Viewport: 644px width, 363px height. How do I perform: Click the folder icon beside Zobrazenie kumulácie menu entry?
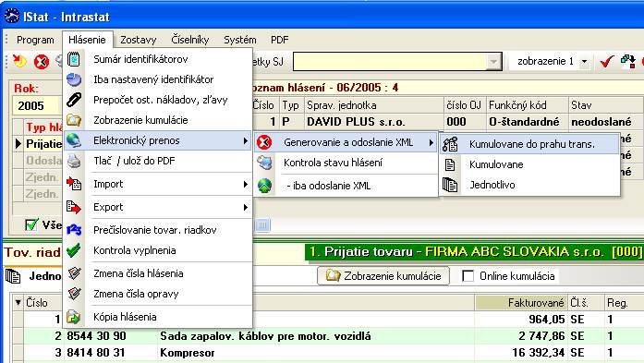click(x=74, y=120)
